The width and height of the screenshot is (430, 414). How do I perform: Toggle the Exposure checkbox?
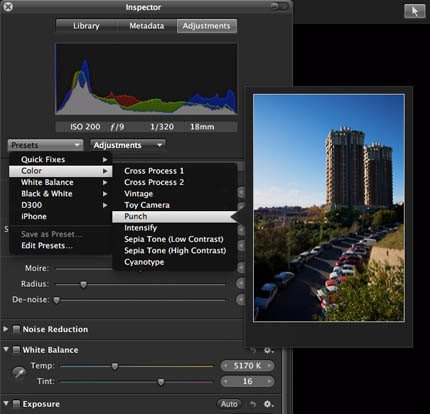[16, 404]
